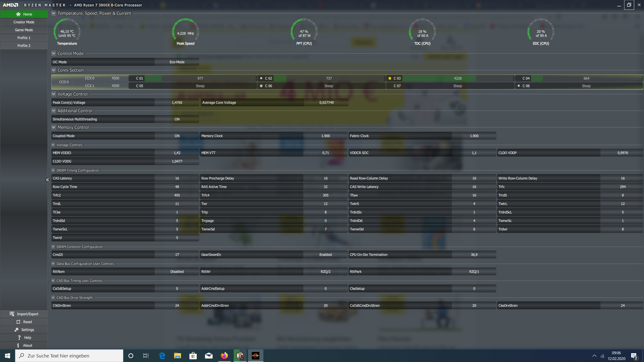Click the Help question mark icon
This screenshot has width=644, height=362.
tap(19, 337)
